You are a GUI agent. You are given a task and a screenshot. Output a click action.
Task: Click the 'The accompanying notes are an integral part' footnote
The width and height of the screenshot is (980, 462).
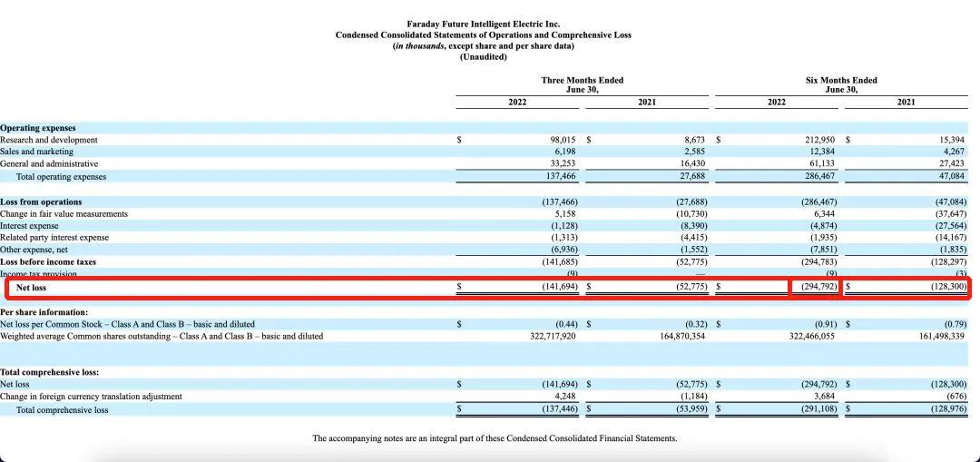click(495, 439)
